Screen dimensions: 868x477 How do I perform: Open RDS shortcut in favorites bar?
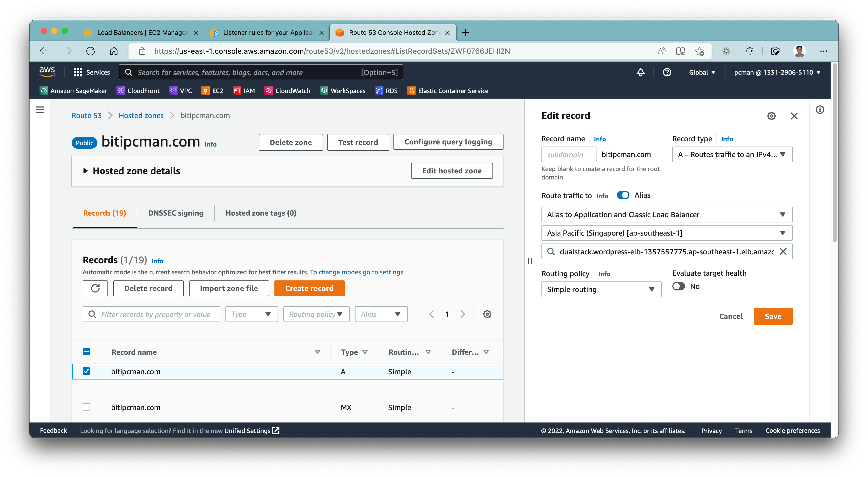pos(386,91)
